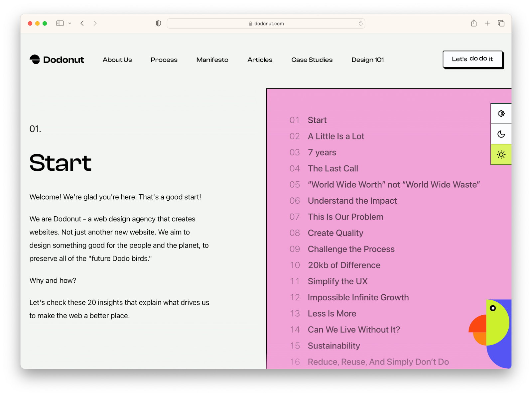The height and width of the screenshot is (396, 532).
Task: Go to chapter 7 years
Action: tap(313, 152)
